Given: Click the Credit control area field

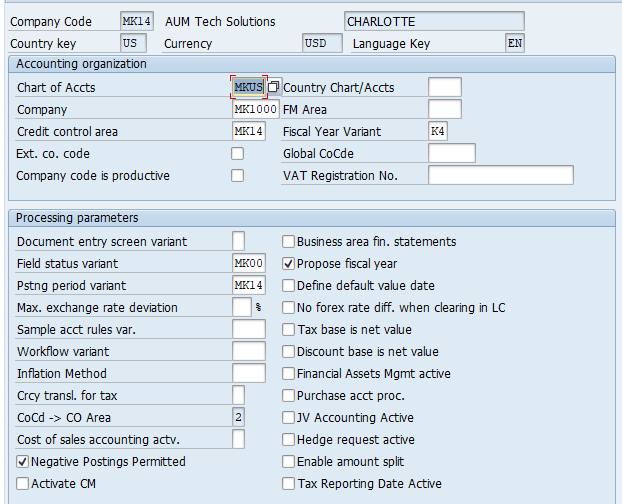Looking at the screenshot, I should (x=248, y=131).
